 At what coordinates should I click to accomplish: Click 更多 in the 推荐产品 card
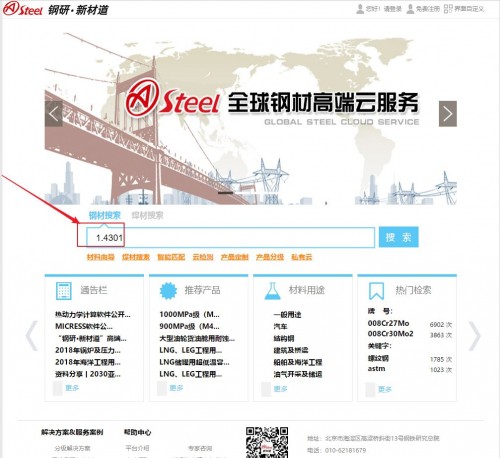click(176, 388)
